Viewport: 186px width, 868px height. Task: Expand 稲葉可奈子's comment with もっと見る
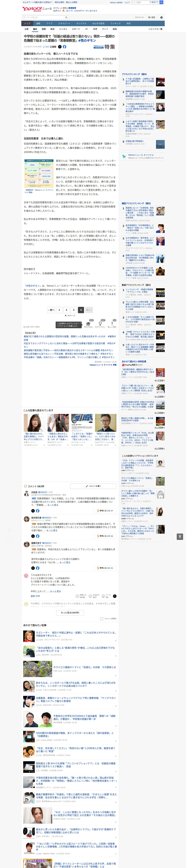[x=65, y=562]
